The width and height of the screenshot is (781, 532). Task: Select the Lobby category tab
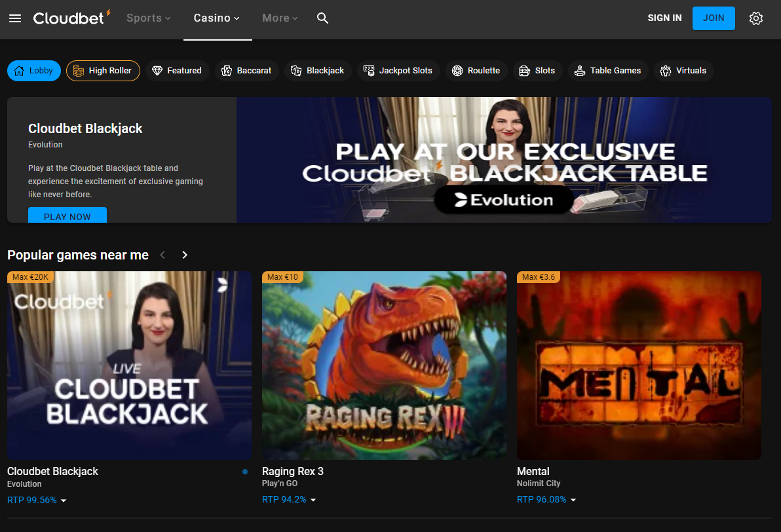point(34,71)
